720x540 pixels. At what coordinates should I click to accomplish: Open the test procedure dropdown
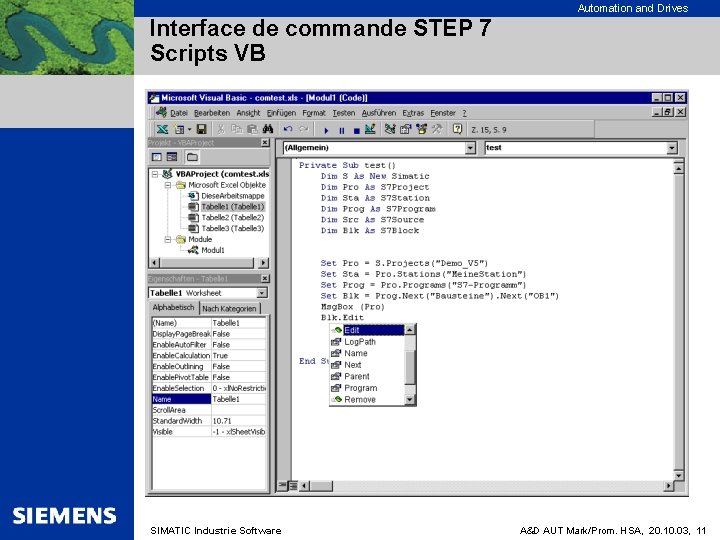pos(672,148)
